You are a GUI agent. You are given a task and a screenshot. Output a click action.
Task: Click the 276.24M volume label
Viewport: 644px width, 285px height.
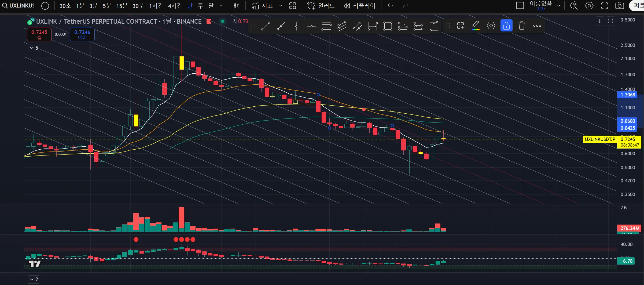point(629,228)
